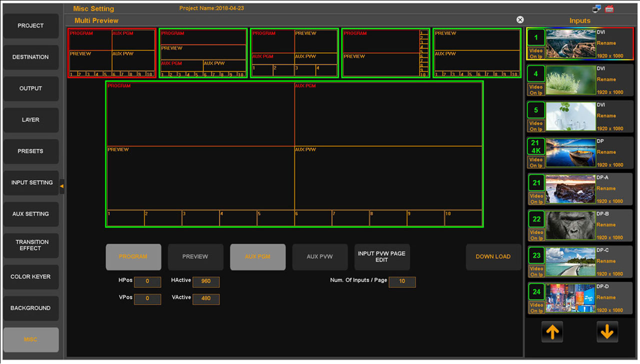Select the PREVIEW-only layout with AUX PVW

[x=476, y=53]
